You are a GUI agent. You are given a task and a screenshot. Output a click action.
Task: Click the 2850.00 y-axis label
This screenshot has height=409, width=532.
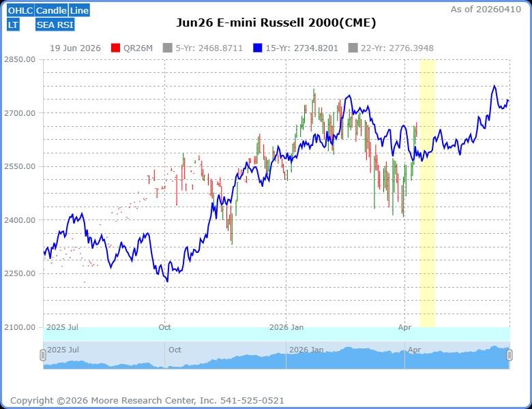tap(20, 59)
